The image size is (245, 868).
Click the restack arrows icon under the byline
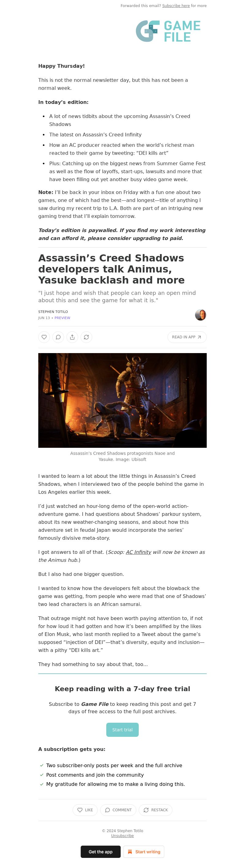point(86,337)
